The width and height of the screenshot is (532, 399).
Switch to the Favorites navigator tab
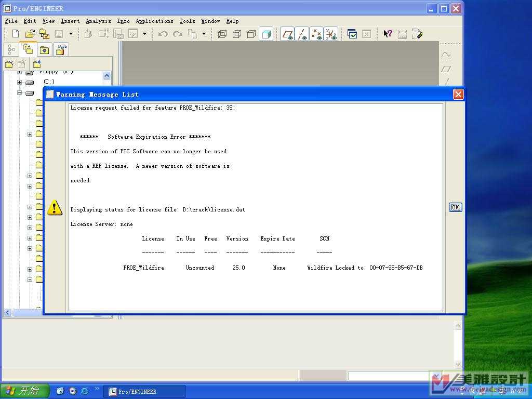point(45,50)
